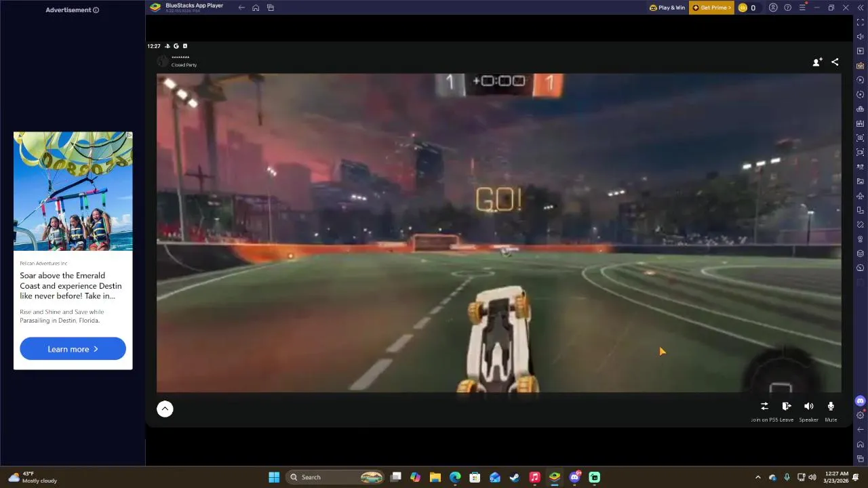
Task: Open the taskbar clock and calendar
Action: coord(836,477)
